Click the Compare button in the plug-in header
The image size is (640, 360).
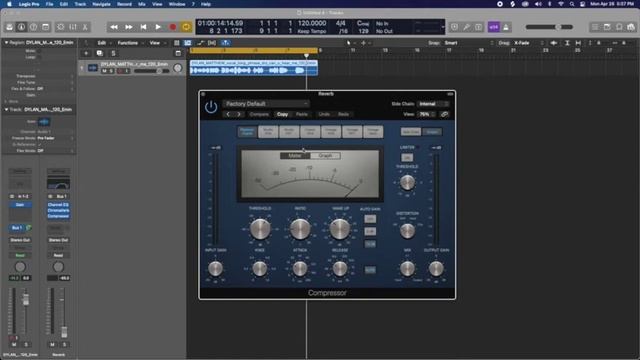click(x=259, y=114)
